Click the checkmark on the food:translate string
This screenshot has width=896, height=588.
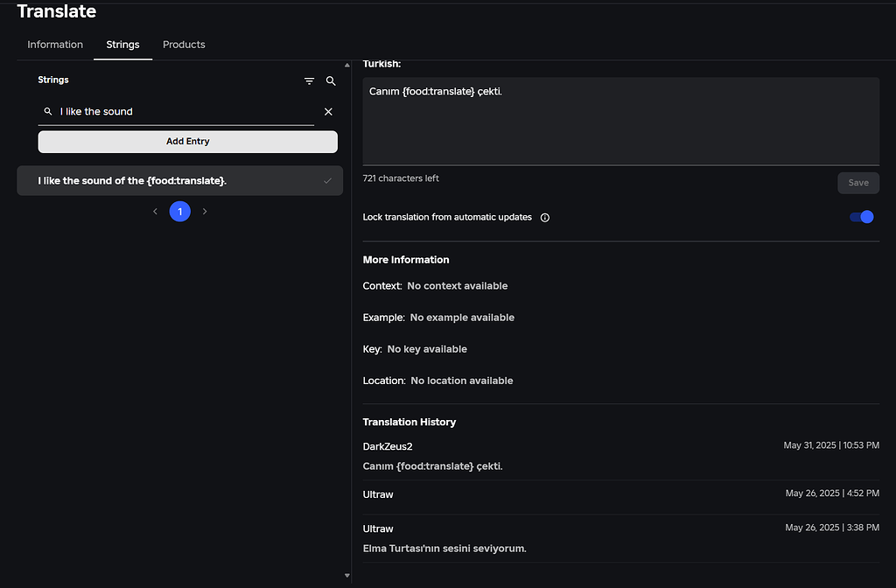(327, 181)
